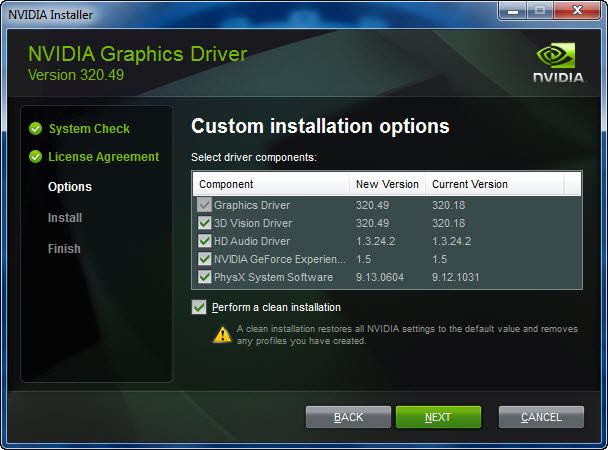Click the BACK button
Screen dimensions: 608x450
point(348,417)
